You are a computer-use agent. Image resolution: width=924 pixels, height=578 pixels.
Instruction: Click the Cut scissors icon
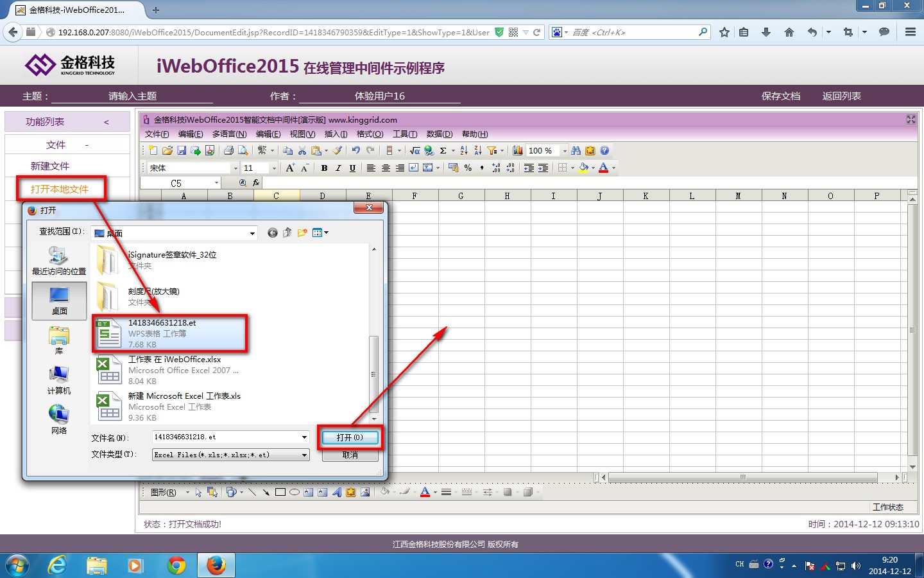tap(302, 150)
